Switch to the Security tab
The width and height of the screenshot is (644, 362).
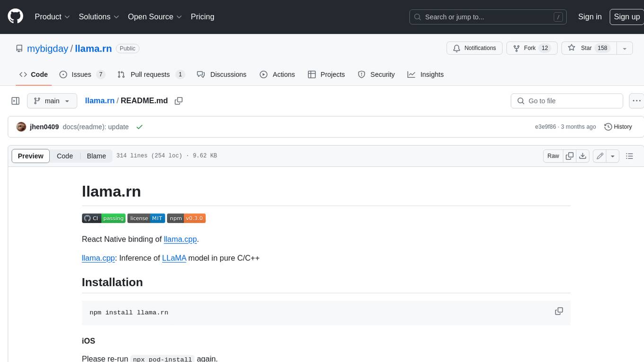(x=376, y=74)
